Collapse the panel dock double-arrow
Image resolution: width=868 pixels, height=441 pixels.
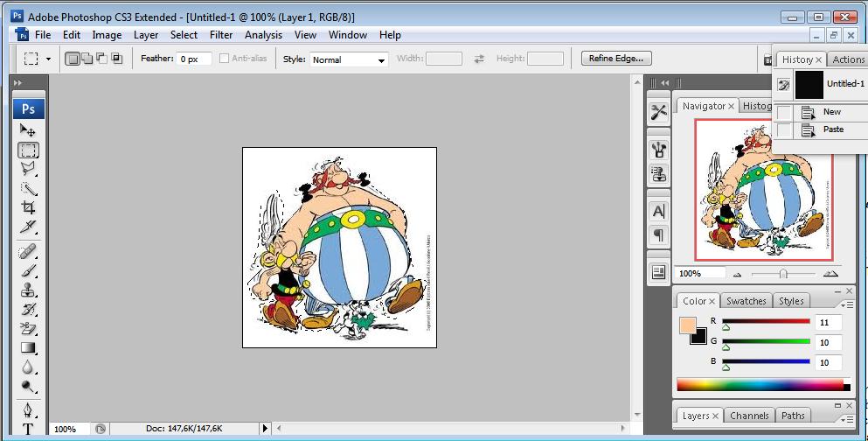665,82
